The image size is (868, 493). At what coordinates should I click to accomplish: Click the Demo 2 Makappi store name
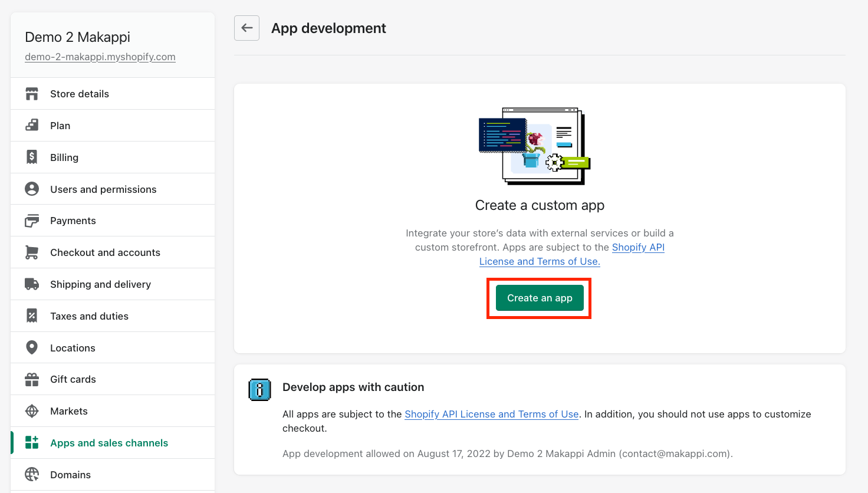[x=77, y=37]
